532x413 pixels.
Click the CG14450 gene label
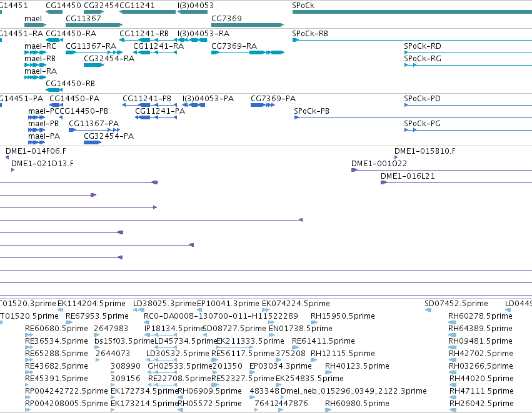[x=63, y=6]
